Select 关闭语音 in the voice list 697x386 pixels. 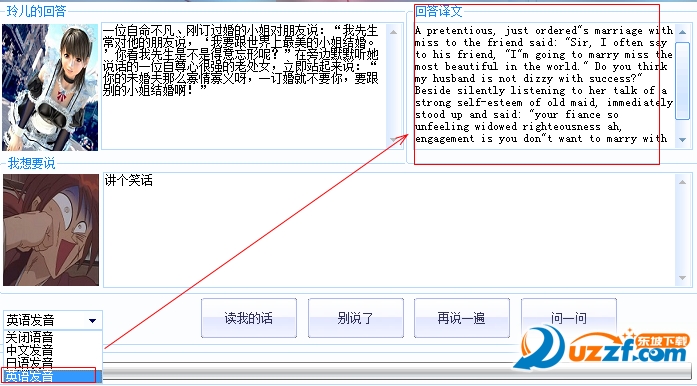(52, 337)
